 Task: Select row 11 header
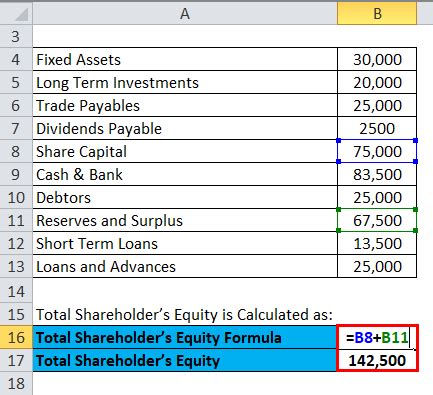coord(16,220)
